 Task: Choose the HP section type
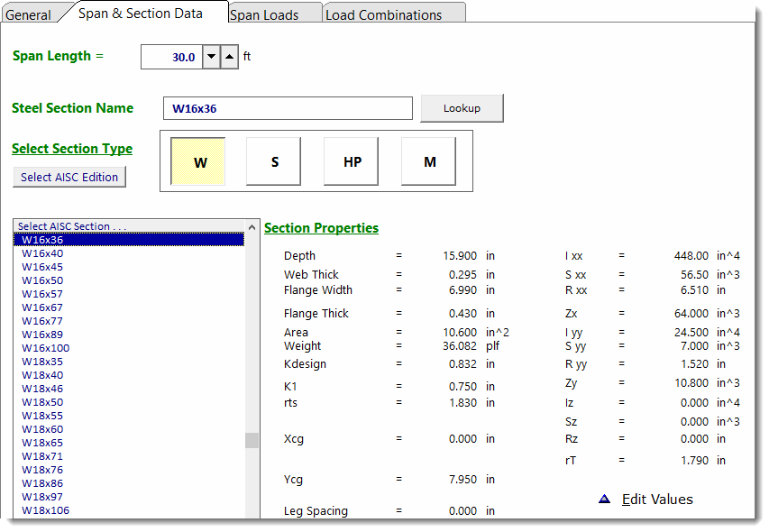(352, 162)
